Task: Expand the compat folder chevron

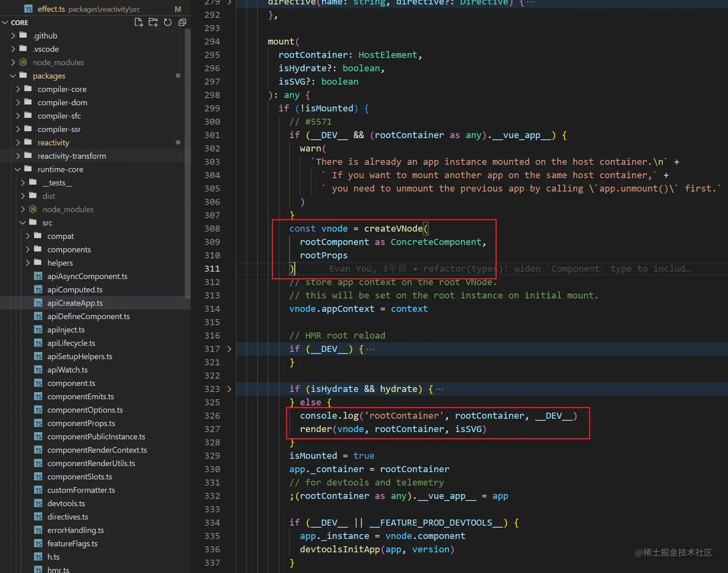Action: pyautogui.click(x=27, y=236)
